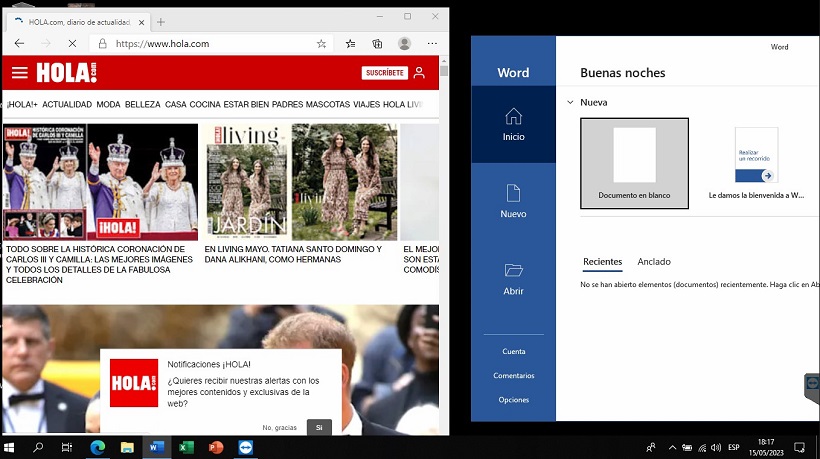Switch to Word in the taskbar

point(156,447)
